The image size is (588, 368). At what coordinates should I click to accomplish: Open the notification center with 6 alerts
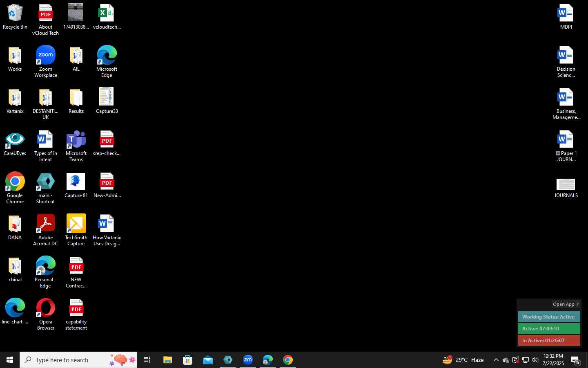576,360
